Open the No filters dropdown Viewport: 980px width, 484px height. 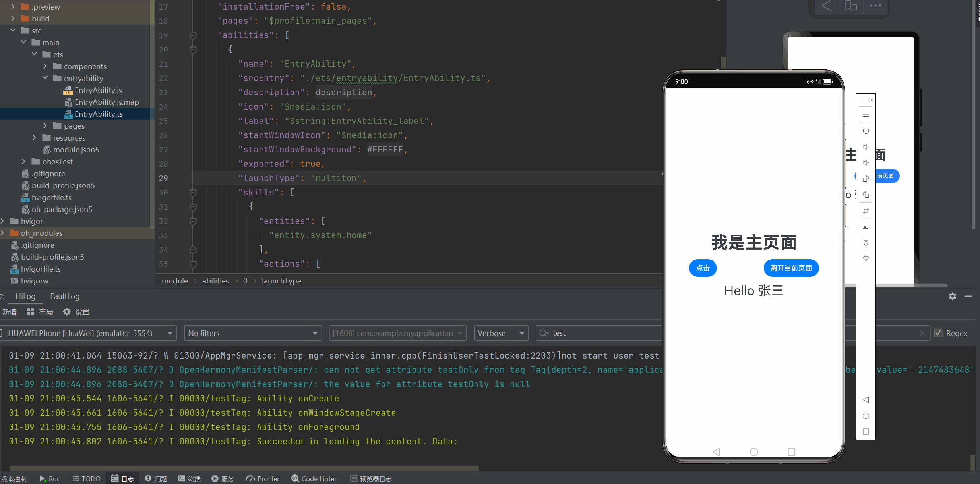click(253, 333)
